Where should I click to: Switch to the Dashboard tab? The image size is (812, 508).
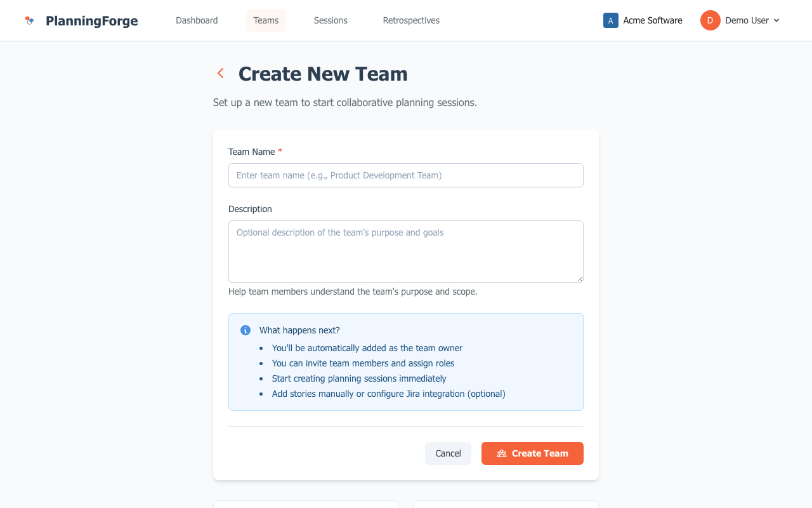(x=197, y=20)
